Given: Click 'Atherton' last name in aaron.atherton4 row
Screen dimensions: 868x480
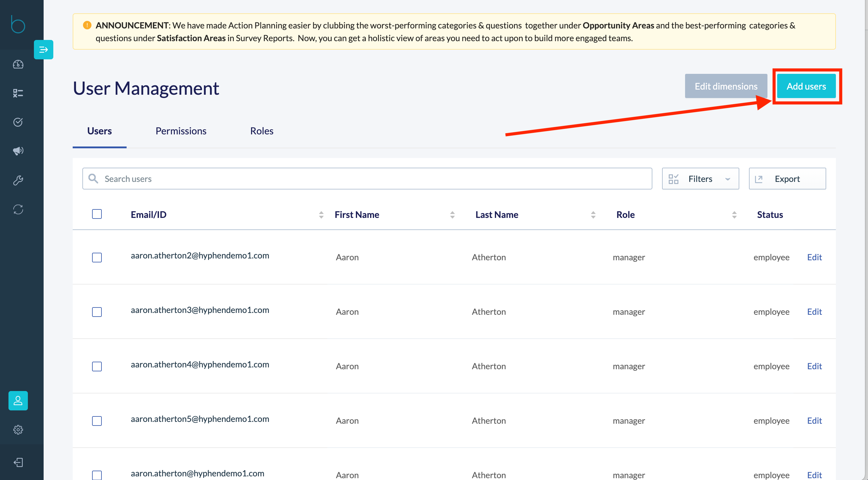Looking at the screenshot, I should pos(489,366).
